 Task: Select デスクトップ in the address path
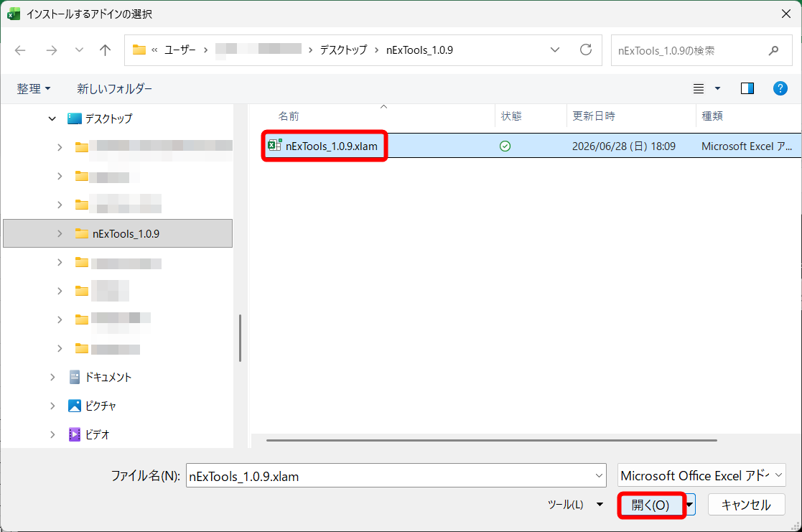click(343, 50)
